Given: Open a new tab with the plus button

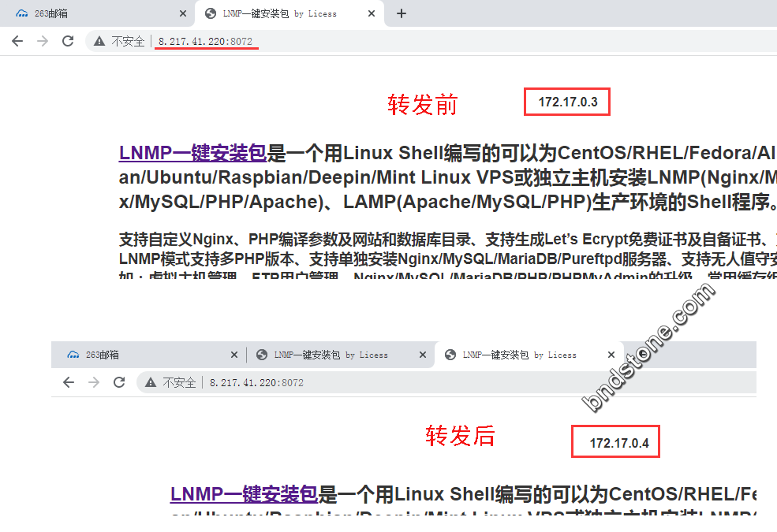Looking at the screenshot, I should coord(402,14).
